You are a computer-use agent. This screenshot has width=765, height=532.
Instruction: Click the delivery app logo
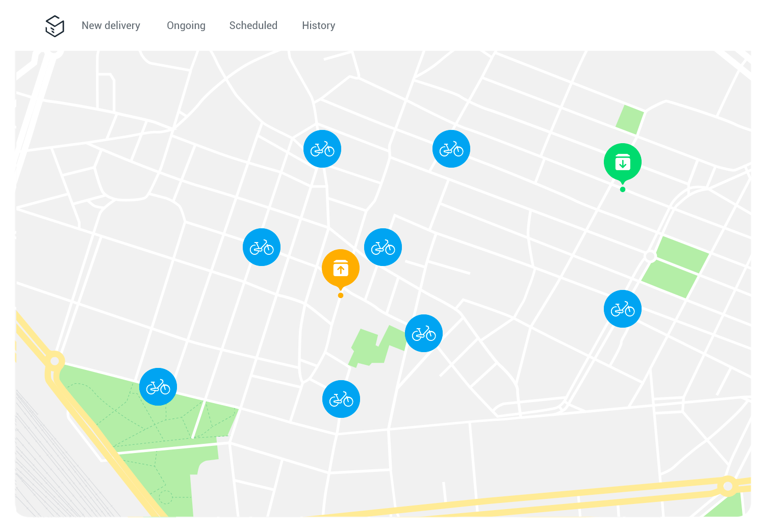[54, 26]
